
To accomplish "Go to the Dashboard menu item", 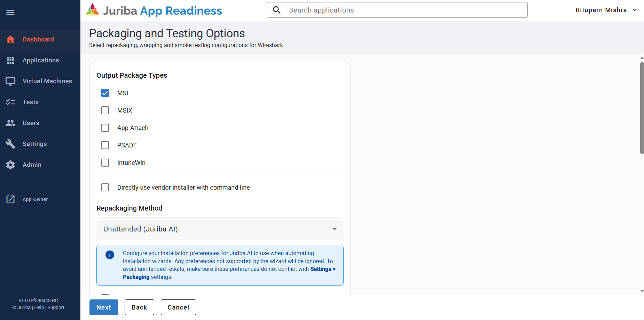I will [x=40, y=39].
